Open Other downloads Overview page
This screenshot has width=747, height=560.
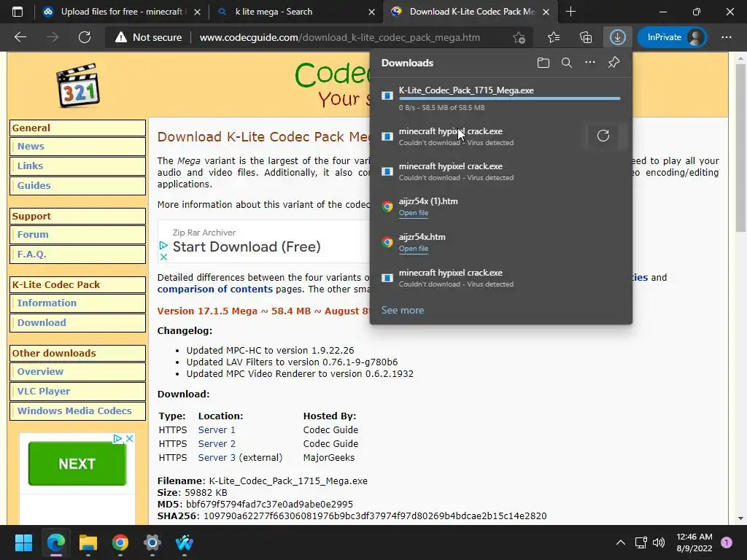(77, 371)
